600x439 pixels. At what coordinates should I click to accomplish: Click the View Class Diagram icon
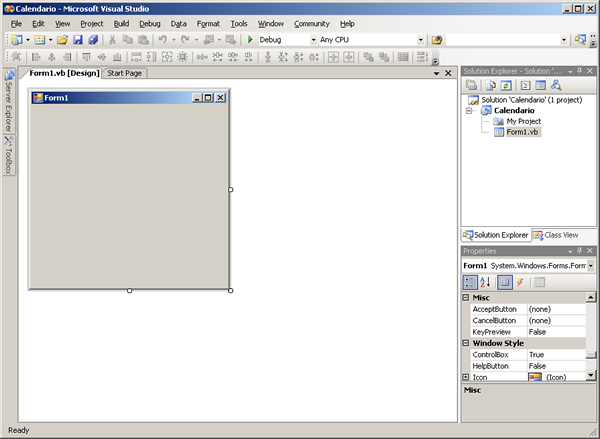point(556,85)
